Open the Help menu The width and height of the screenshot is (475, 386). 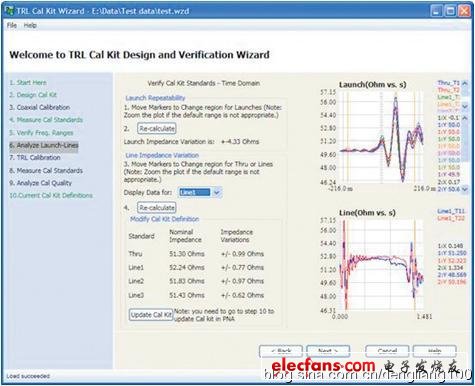pyautogui.click(x=30, y=25)
